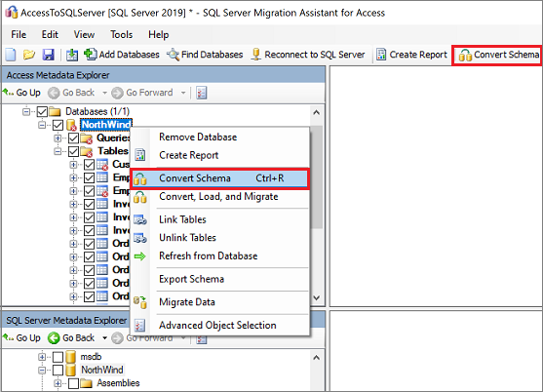
Task: Click Go Back arrow in SQL Server explorer
Action: pyautogui.click(x=54, y=338)
